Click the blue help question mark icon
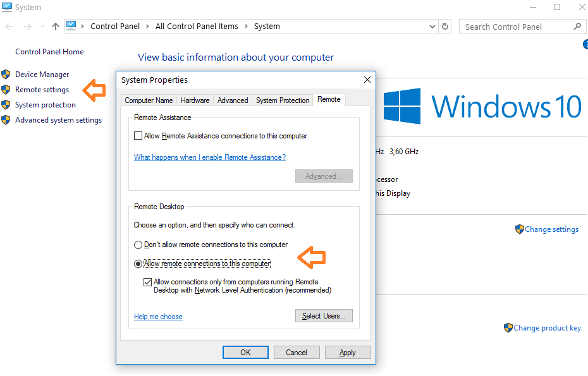The width and height of the screenshot is (588, 376). tap(585, 44)
